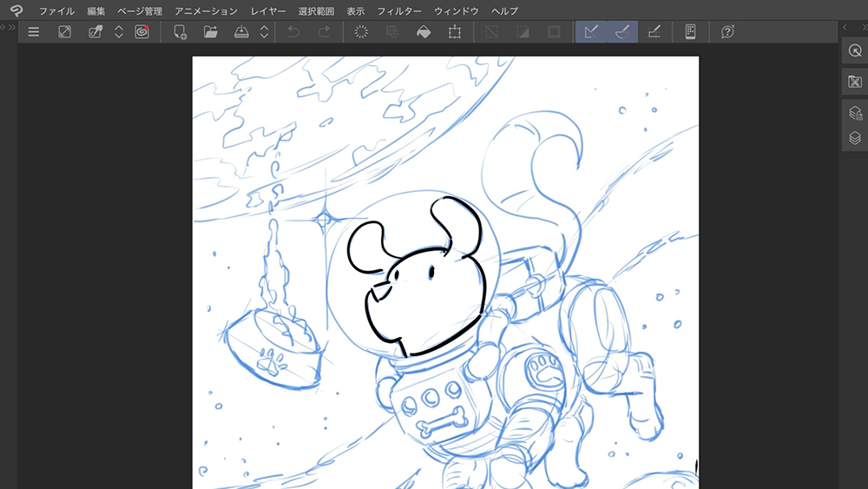Screen dimensions: 868x489
Task: Click the Clear (dotted circle) icon
Action: tap(362, 32)
